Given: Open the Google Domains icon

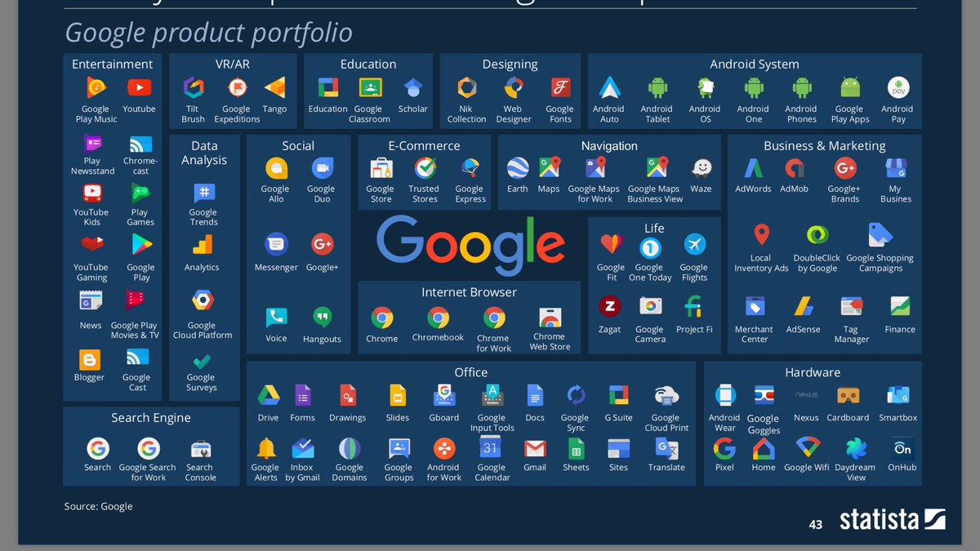Looking at the screenshot, I should click(x=350, y=448).
